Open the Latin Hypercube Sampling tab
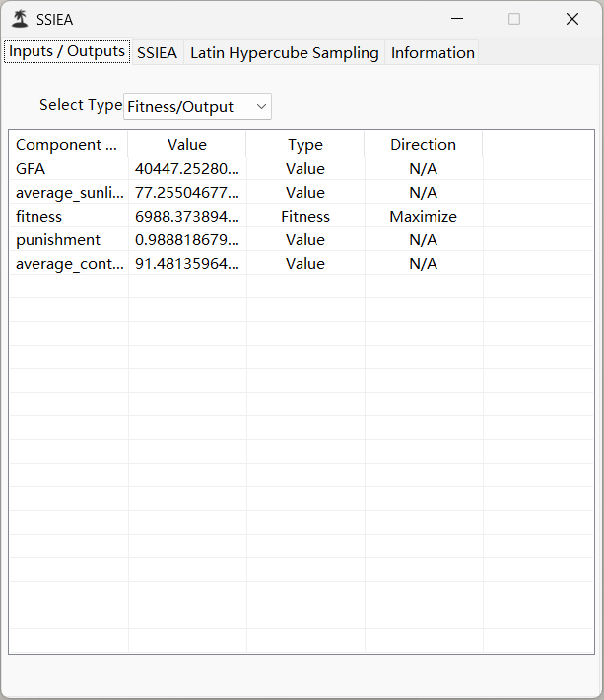604x700 pixels. (x=284, y=53)
